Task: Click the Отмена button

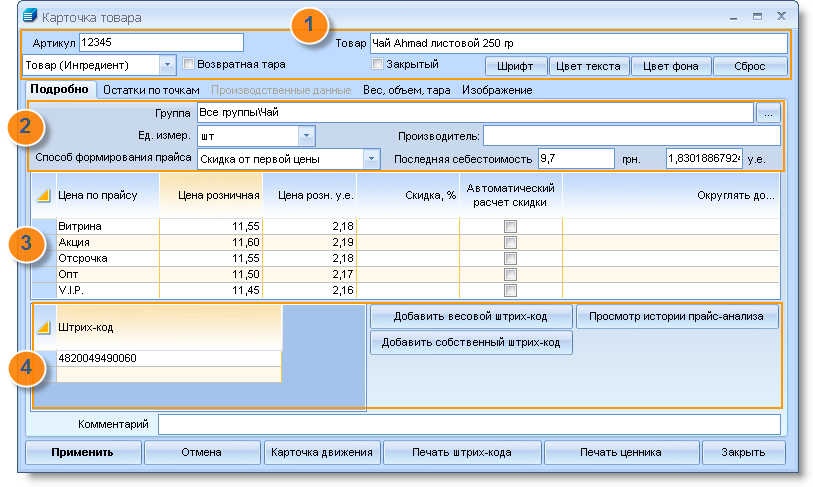Action: coord(202,452)
